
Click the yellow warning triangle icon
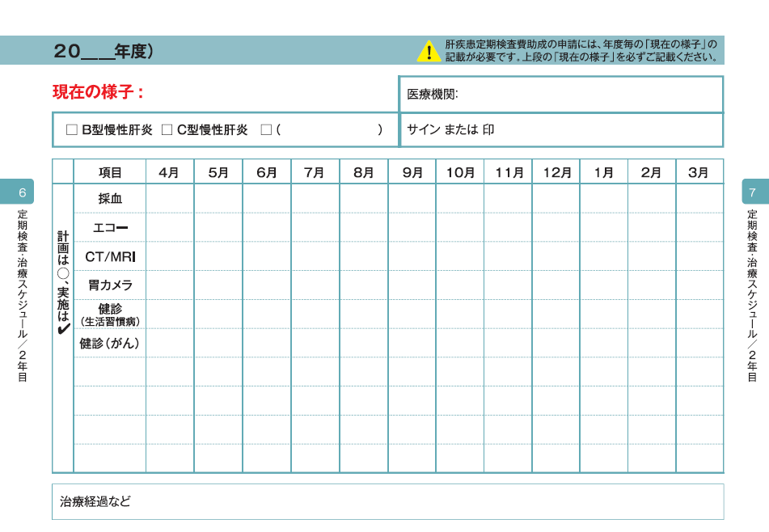(429, 51)
